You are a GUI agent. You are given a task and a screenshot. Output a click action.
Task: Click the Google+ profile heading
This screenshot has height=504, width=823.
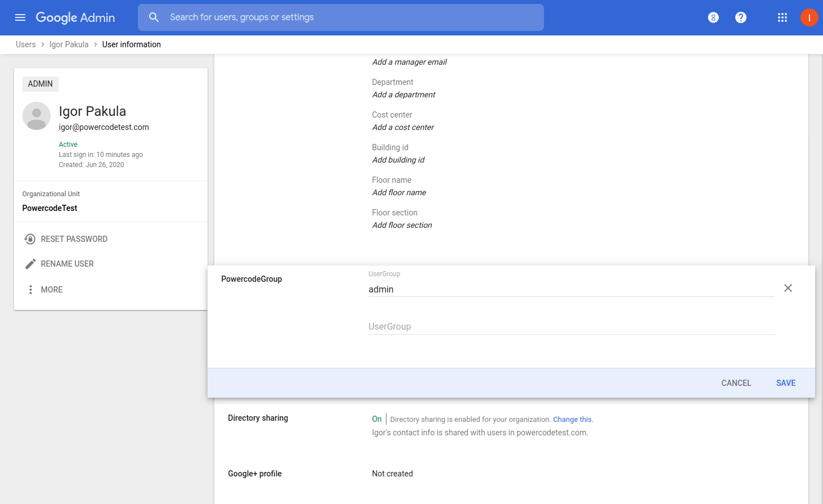(255, 474)
